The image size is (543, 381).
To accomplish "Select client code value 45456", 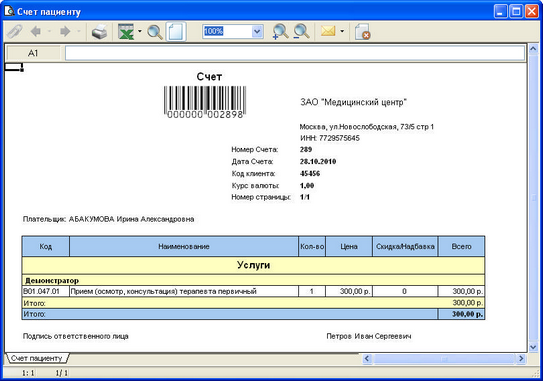I will (x=310, y=174).
